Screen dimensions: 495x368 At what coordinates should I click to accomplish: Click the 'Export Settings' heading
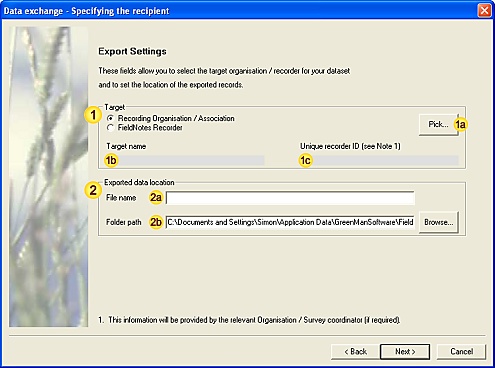click(132, 51)
